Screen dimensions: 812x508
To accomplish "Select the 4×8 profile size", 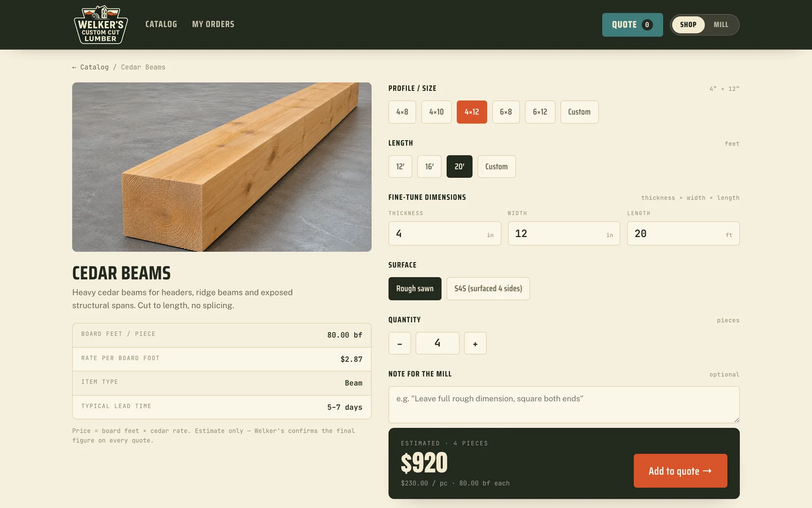I will 402,112.
